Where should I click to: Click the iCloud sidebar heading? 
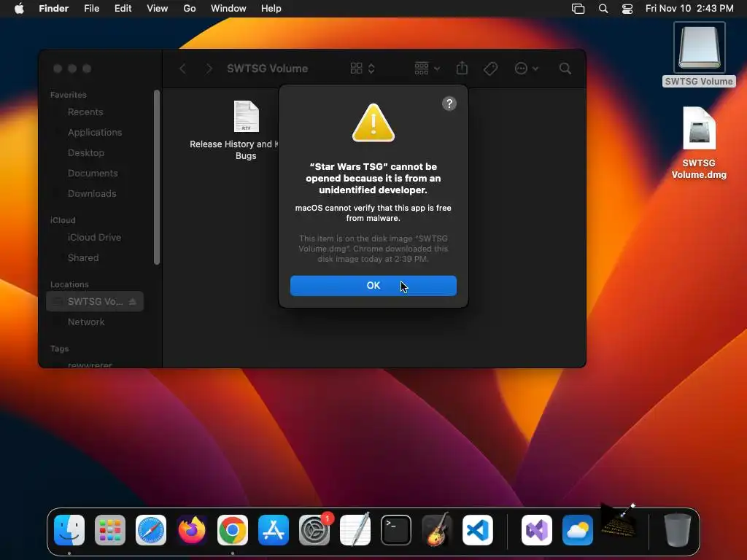[x=63, y=220]
